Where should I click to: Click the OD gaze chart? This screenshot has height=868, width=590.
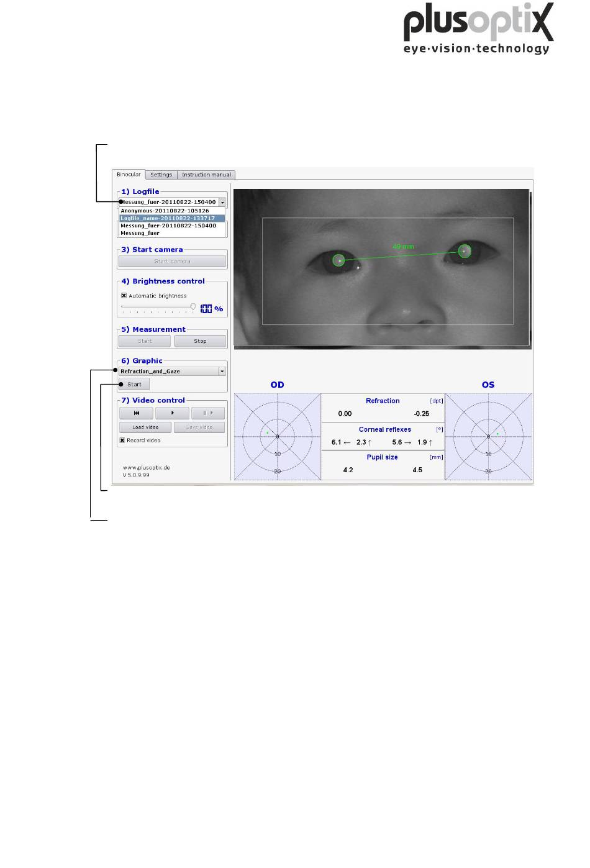point(277,437)
